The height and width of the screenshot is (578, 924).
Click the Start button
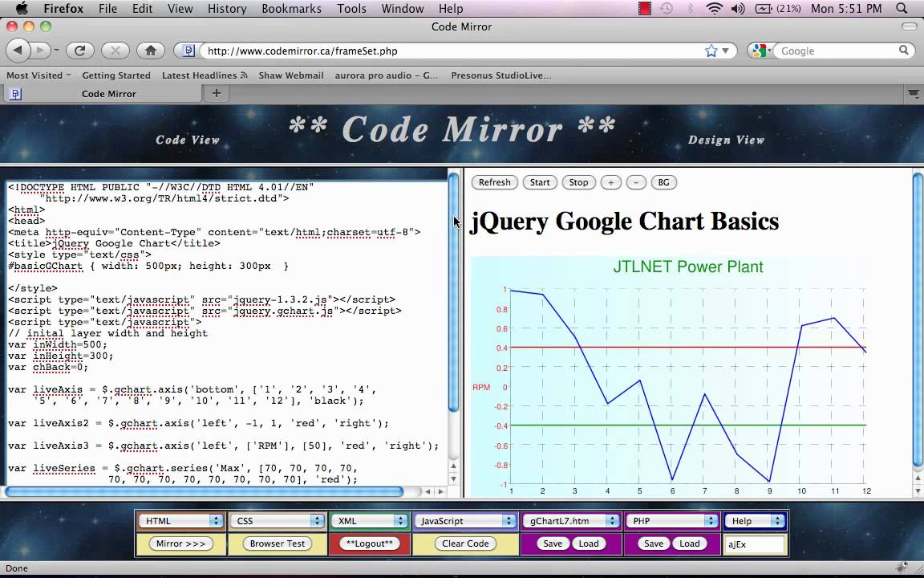540,182
